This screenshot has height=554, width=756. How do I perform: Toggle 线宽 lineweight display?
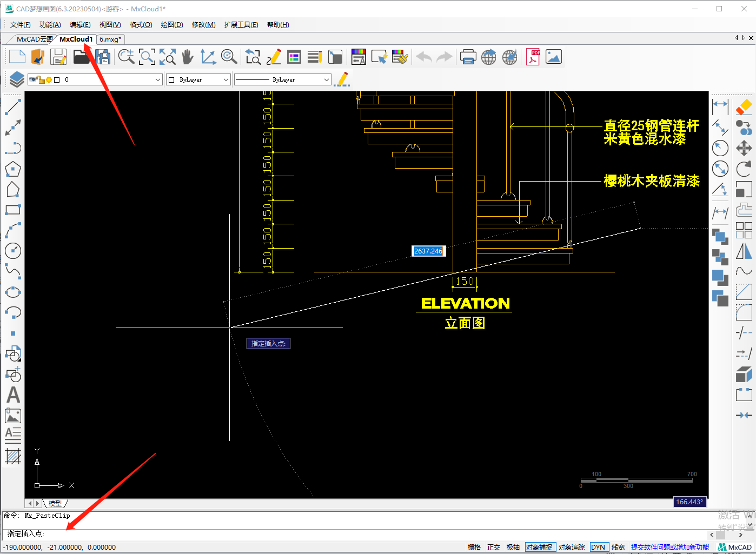(618, 548)
